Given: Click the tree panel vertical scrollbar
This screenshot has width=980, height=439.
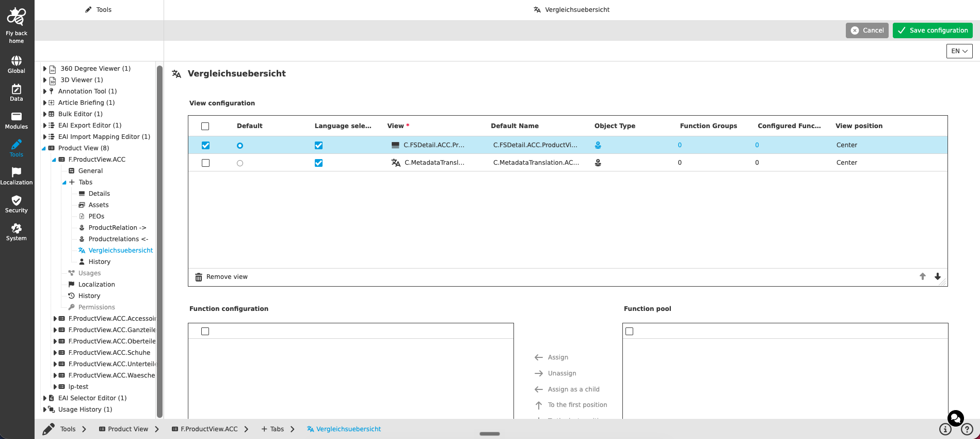Looking at the screenshot, I should pos(159,241).
